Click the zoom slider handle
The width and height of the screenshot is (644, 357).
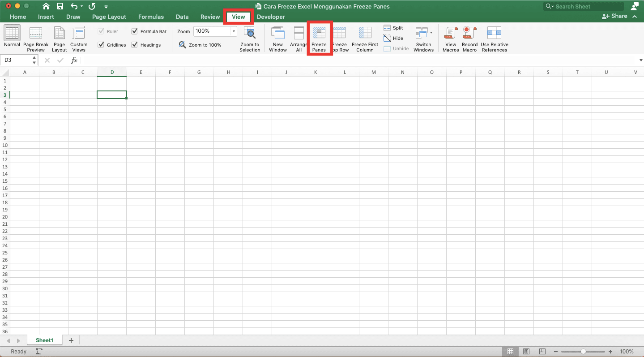pos(583,352)
